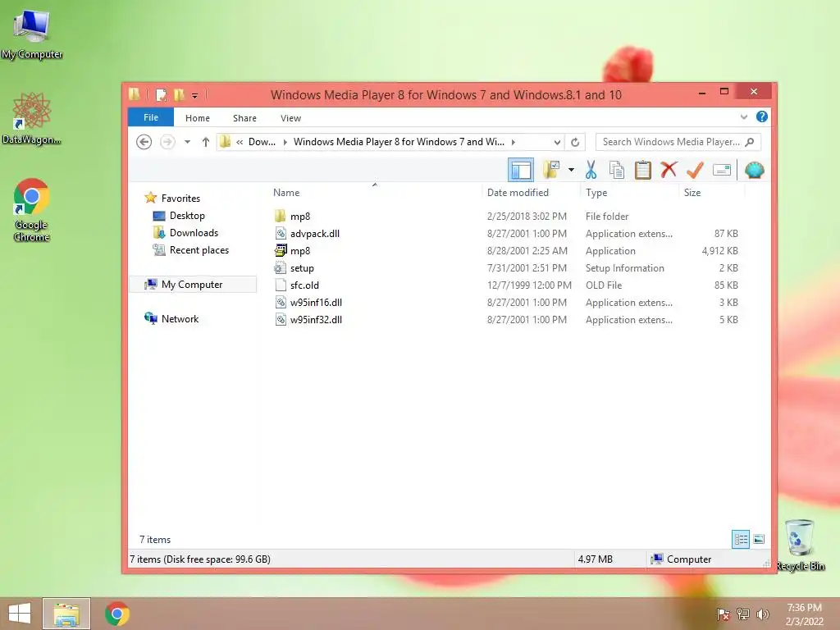Open the File menu
The width and height of the screenshot is (840, 630).
pos(151,117)
